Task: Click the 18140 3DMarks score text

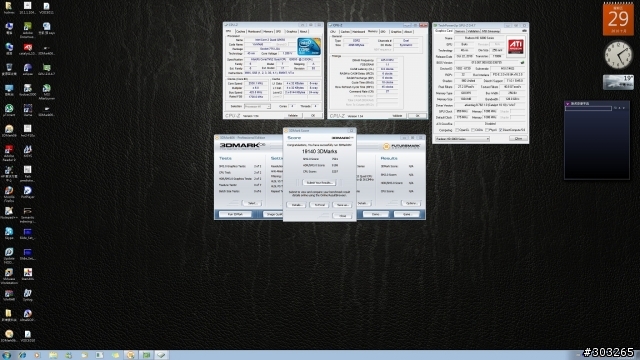Action: pyautogui.click(x=320, y=151)
